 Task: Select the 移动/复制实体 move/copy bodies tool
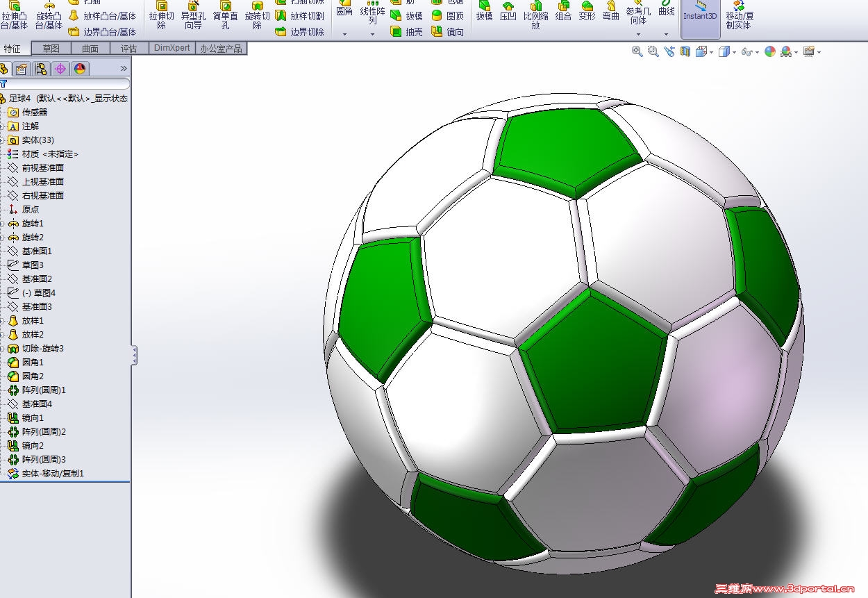tap(740, 15)
